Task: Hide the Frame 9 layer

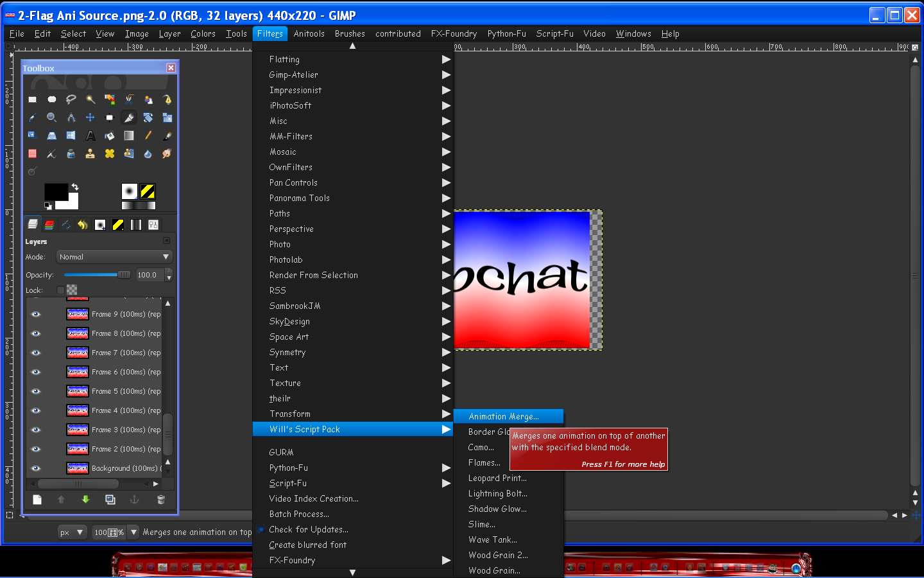Action: (36, 314)
